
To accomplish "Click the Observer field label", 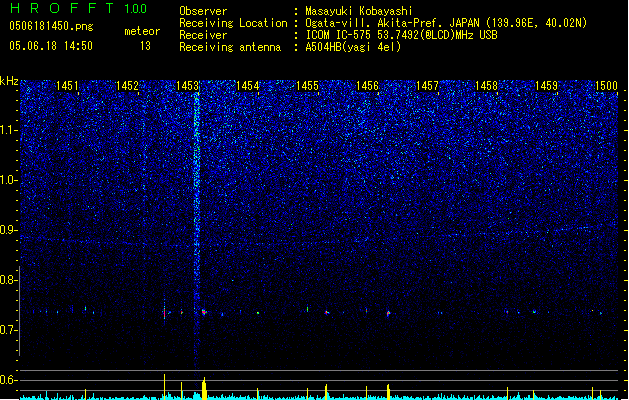I will coord(203,11).
